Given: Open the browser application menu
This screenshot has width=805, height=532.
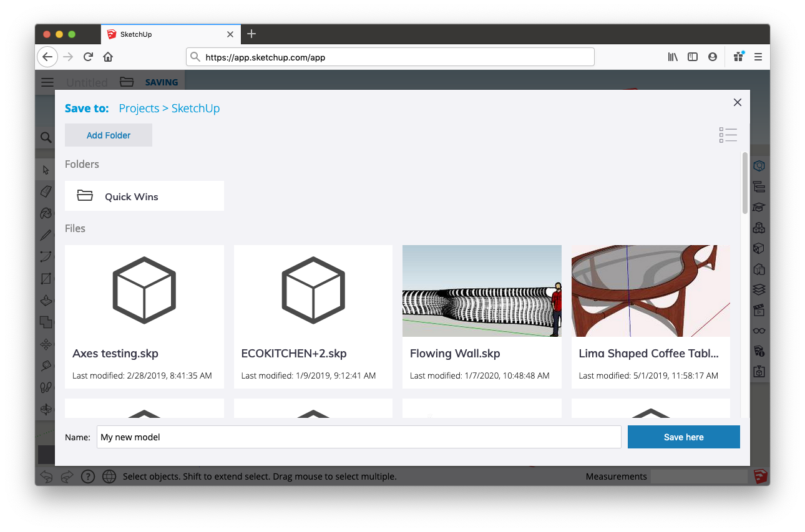Looking at the screenshot, I should tap(758, 57).
